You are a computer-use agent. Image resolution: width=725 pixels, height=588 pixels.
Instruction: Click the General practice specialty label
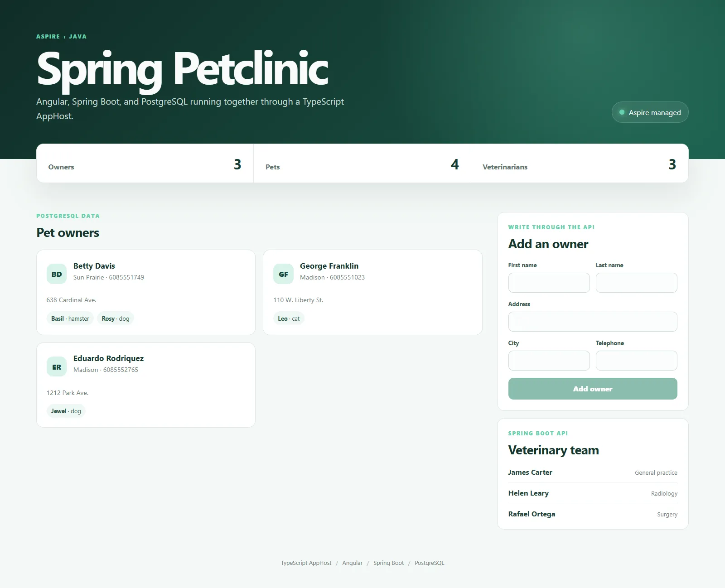pos(656,472)
